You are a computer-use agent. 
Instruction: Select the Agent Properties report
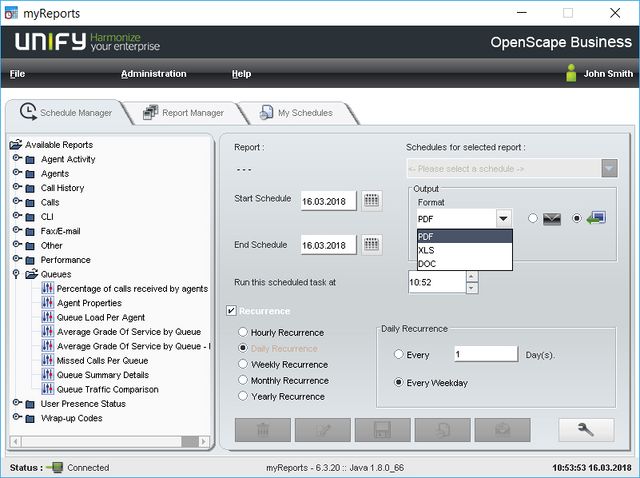pyautogui.click(x=89, y=303)
